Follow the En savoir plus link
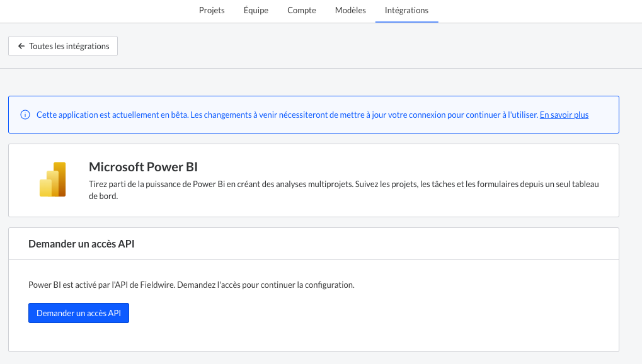 tap(564, 115)
